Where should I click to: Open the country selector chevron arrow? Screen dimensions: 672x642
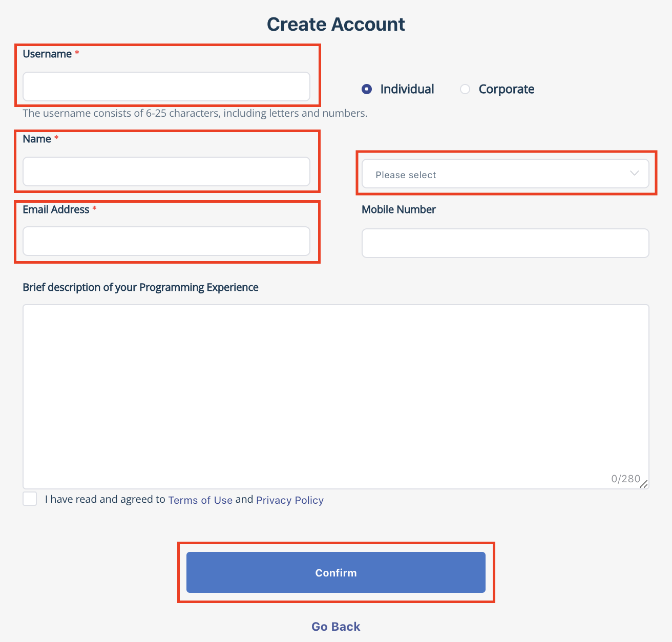pos(634,174)
